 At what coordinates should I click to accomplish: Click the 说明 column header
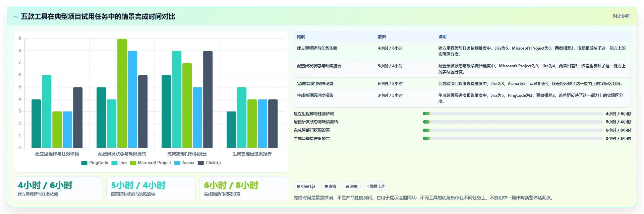pyautogui.click(x=443, y=37)
